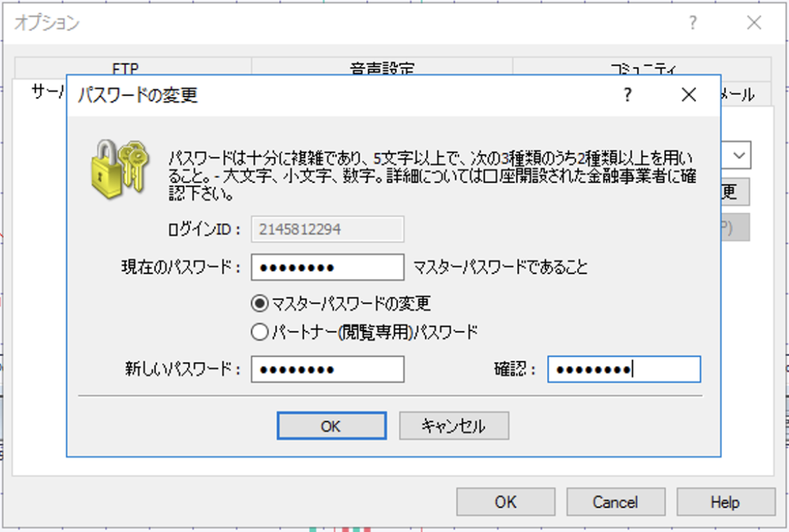Click the padlock and keys icon

(120, 170)
